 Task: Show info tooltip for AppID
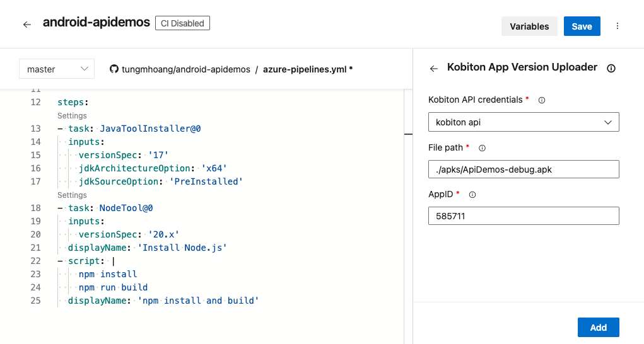[x=472, y=195]
